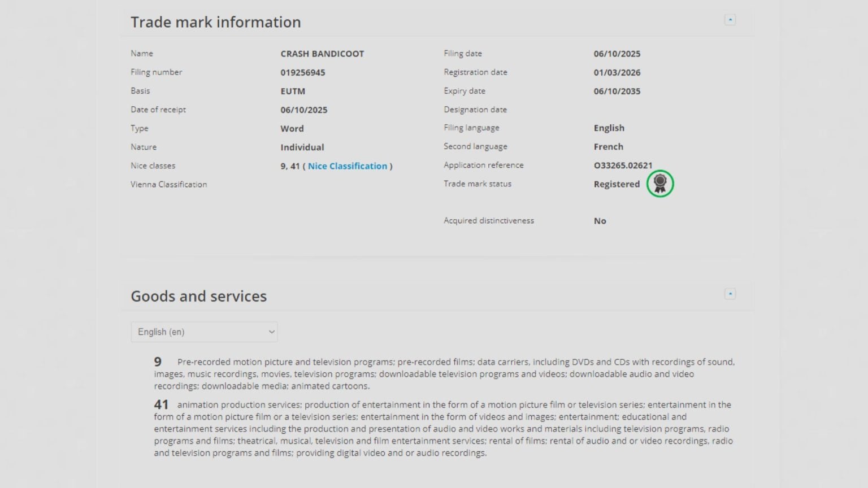Viewport: 868px width, 488px height.
Task: Click the Filing date label
Action: pyautogui.click(x=463, y=53)
